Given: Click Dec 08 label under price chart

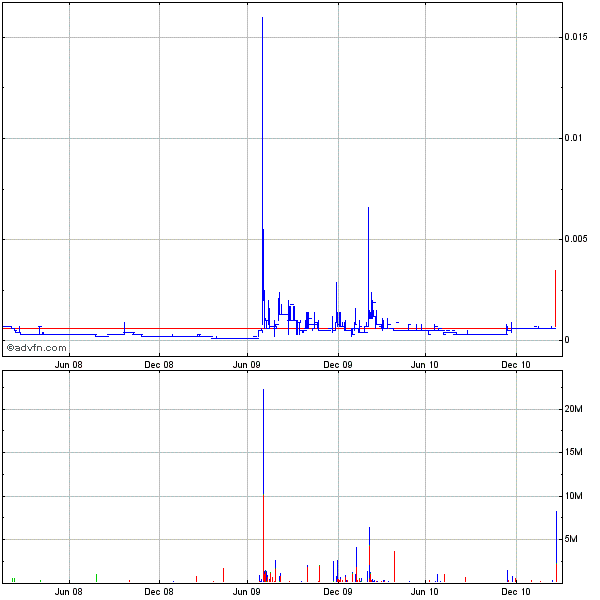Looking at the screenshot, I should click(x=159, y=365).
